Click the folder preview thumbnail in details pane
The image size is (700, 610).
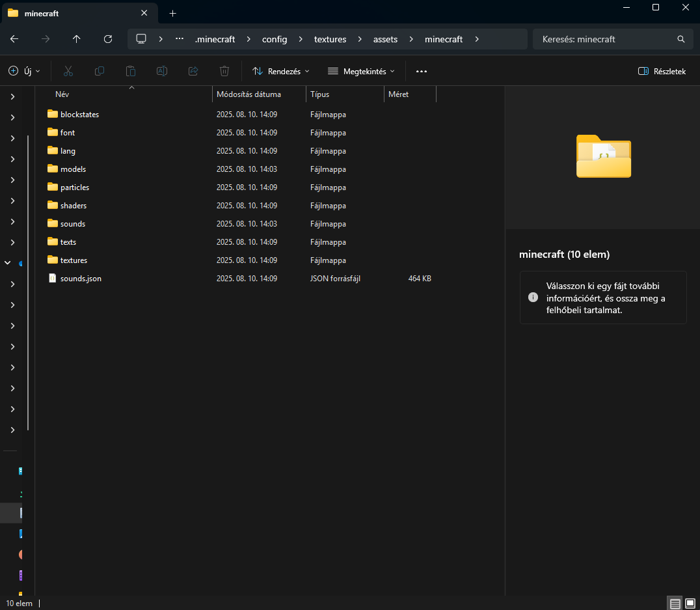[604, 156]
